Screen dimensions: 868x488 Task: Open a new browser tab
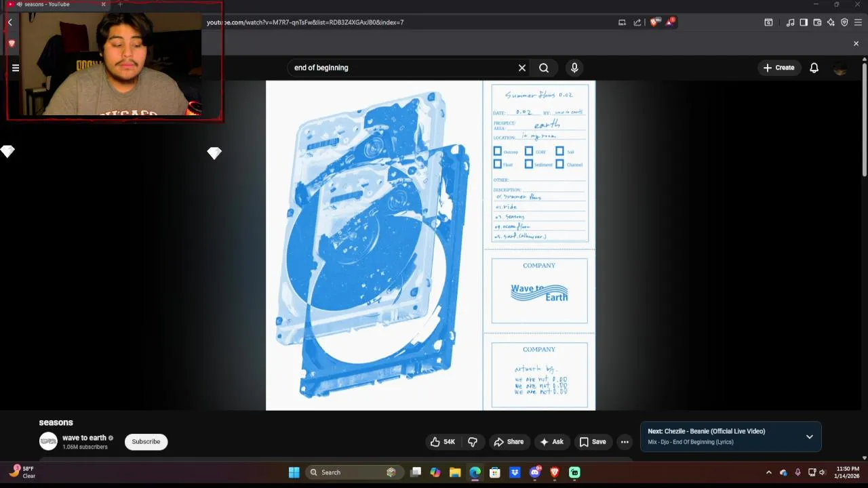[x=120, y=4]
